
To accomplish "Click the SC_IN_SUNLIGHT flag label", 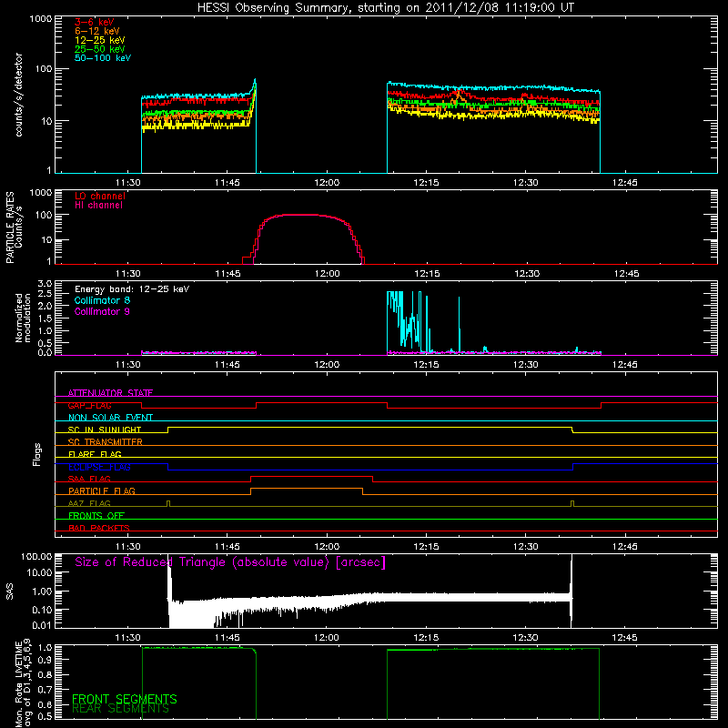I will pyautogui.click(x=105, y=430).
